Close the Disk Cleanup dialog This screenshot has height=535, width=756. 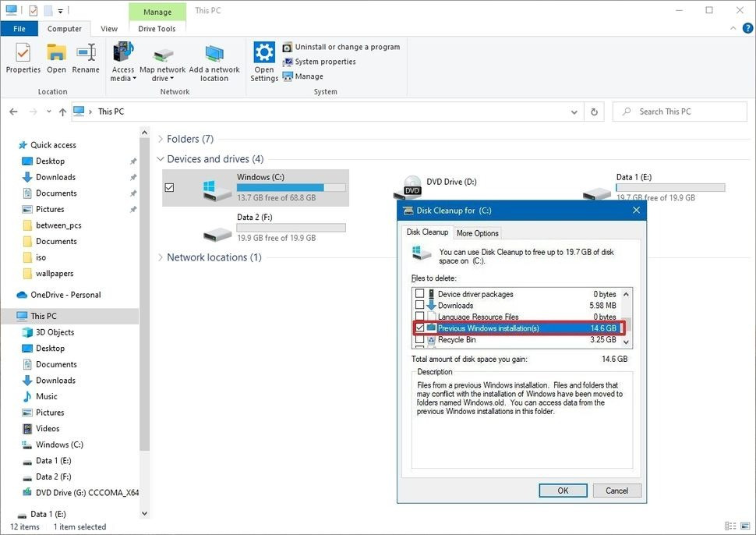point(636,211)
